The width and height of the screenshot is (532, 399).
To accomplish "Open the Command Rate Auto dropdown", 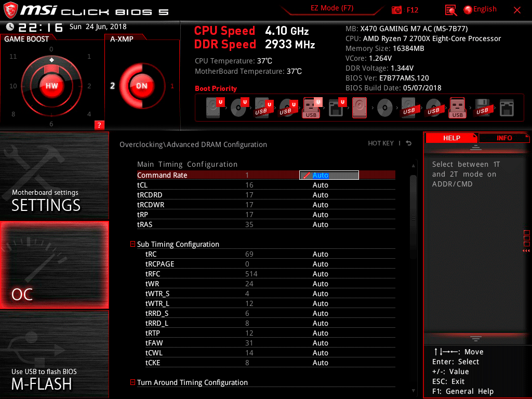I will [x=329, y=175].
